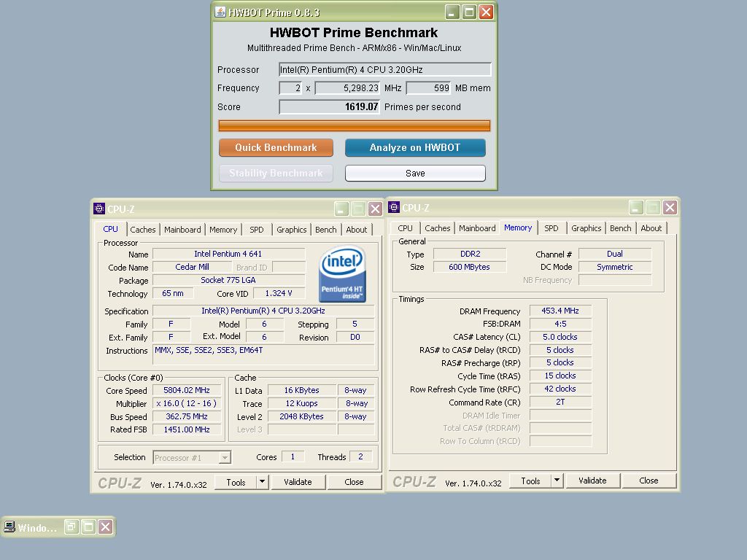747x560 pixels.
Task: Close the left CPU-Z window via X
Action: 376,209
